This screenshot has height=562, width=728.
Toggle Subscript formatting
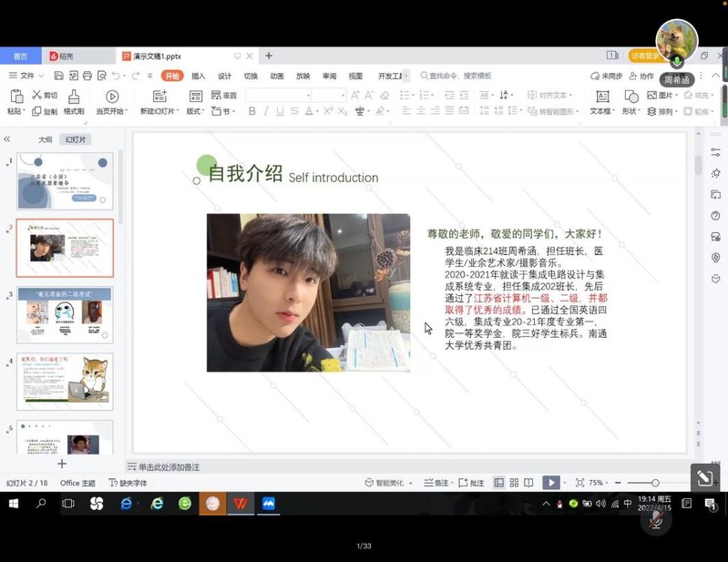click(343, 111)
